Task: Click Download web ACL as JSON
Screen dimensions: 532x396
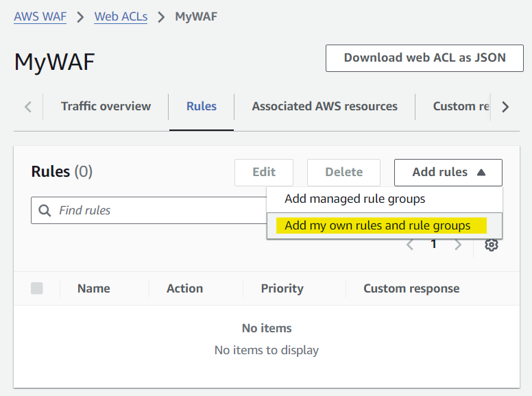Action: [x=425, y=58]
